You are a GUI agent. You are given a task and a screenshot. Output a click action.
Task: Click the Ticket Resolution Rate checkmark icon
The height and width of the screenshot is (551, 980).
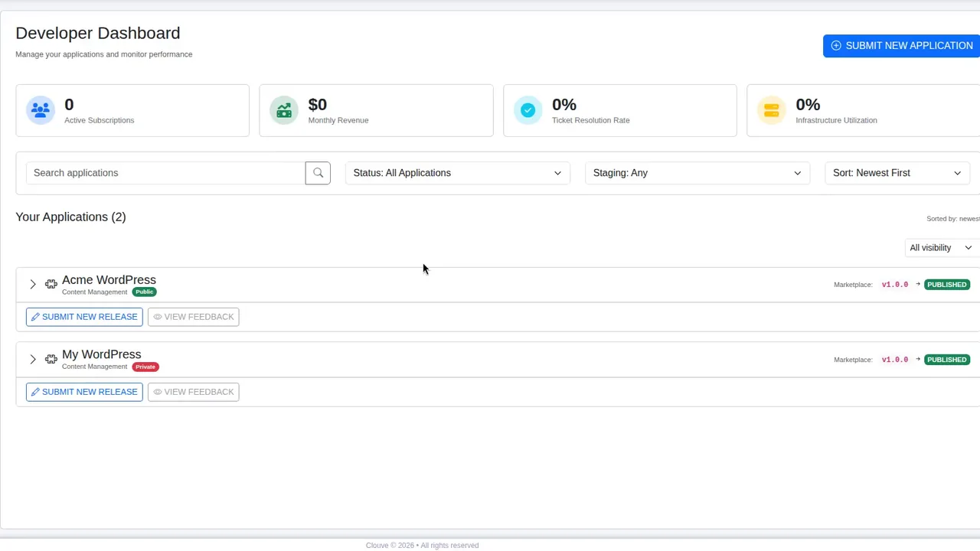(528, 110)
